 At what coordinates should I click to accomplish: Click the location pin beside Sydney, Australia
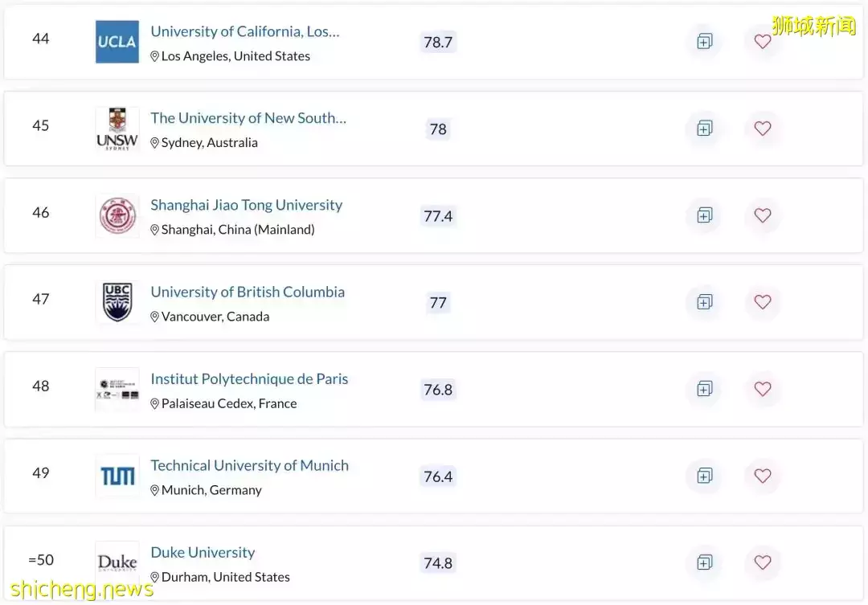tap(154, 142)
